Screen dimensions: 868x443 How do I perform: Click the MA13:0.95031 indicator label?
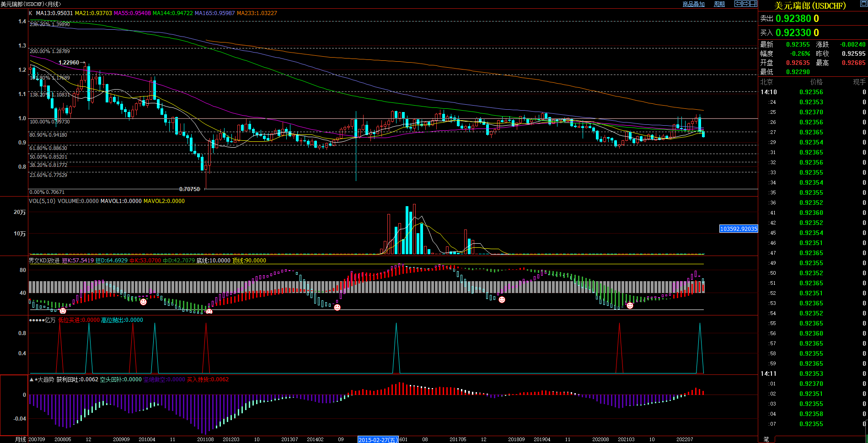(x=54, y=13)
